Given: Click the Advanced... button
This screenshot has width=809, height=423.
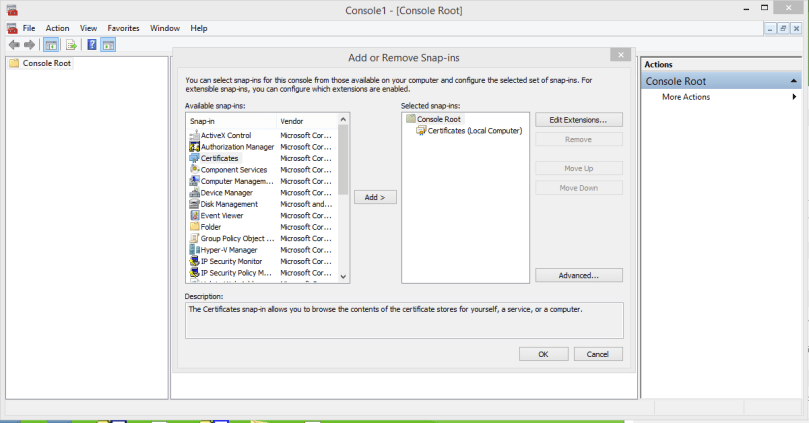Looking at the screenshot, I should [x=578, y=275].
